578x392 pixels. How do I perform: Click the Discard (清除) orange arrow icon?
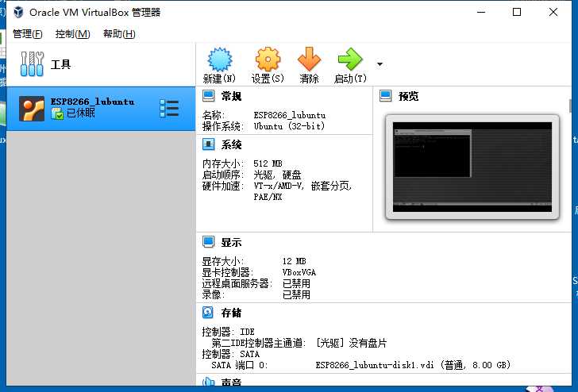pyautogui.click(x=309, y=60)
